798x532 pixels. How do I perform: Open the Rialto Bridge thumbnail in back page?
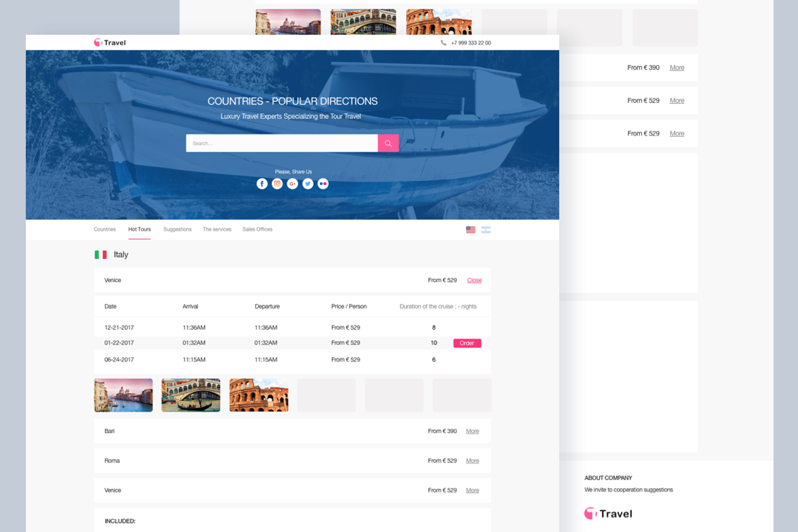[363, 22]
